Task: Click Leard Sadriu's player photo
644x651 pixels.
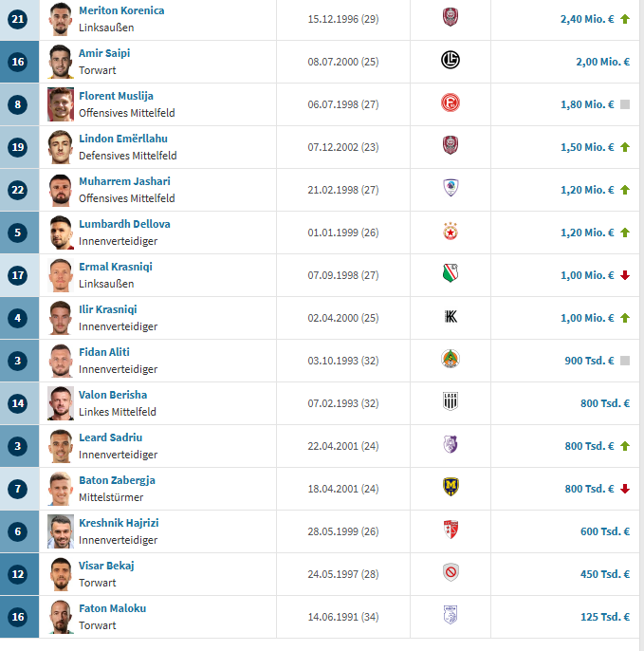Action: tap(61, 446)
